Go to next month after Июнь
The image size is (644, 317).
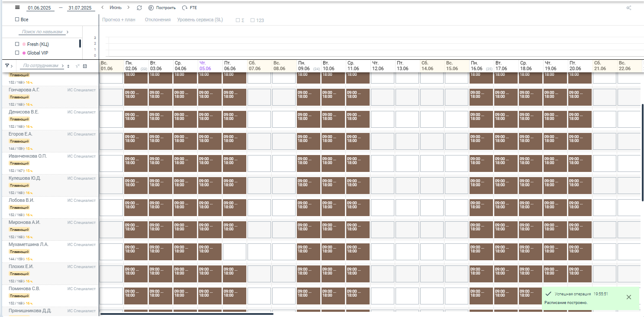coord(129,7)
